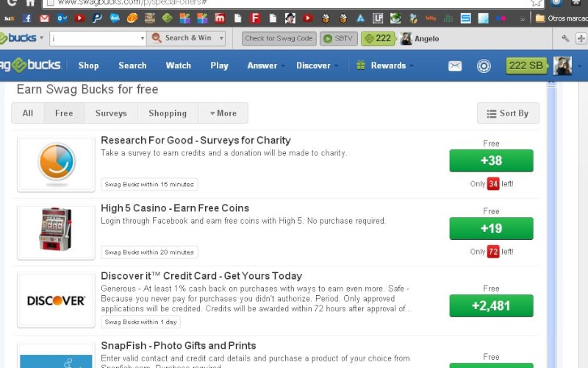Go to the Shop menu

pyautogui.click(x=88, y=66)
